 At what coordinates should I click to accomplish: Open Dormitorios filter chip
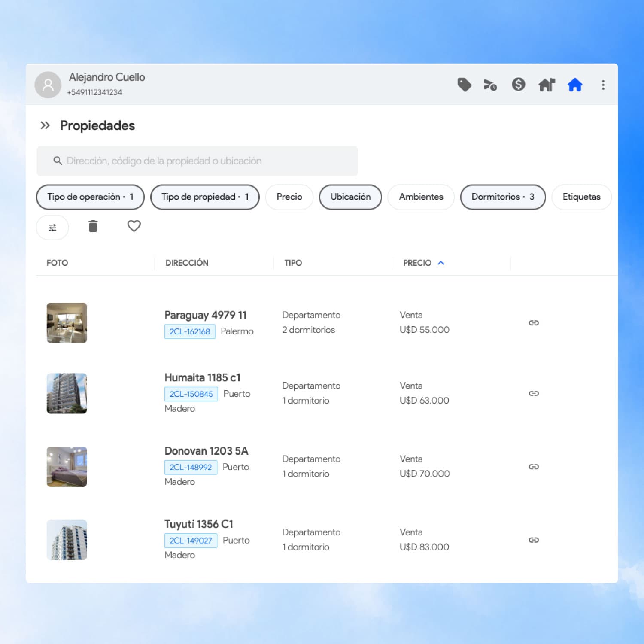click(x=503, y=197)
